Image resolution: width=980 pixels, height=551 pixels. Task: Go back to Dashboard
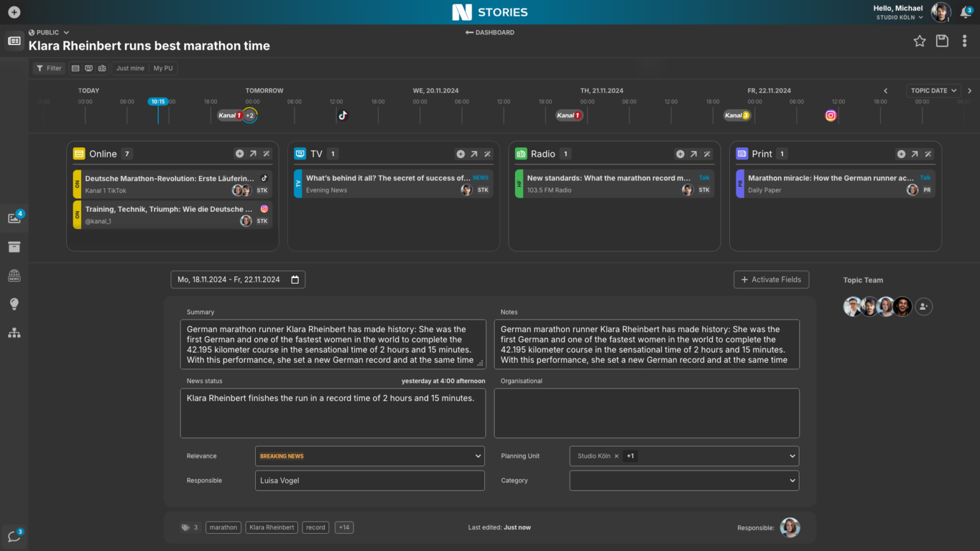[490, 33]
